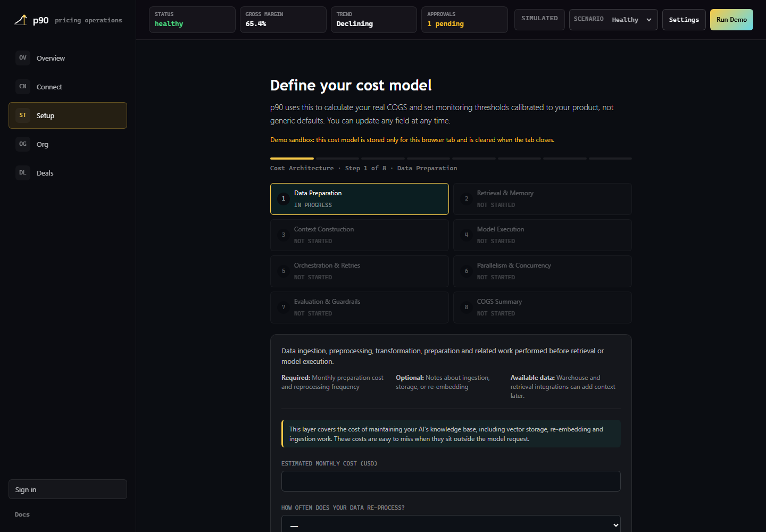
Task: Click the Run Demo button
Action: tap(731, 20)
